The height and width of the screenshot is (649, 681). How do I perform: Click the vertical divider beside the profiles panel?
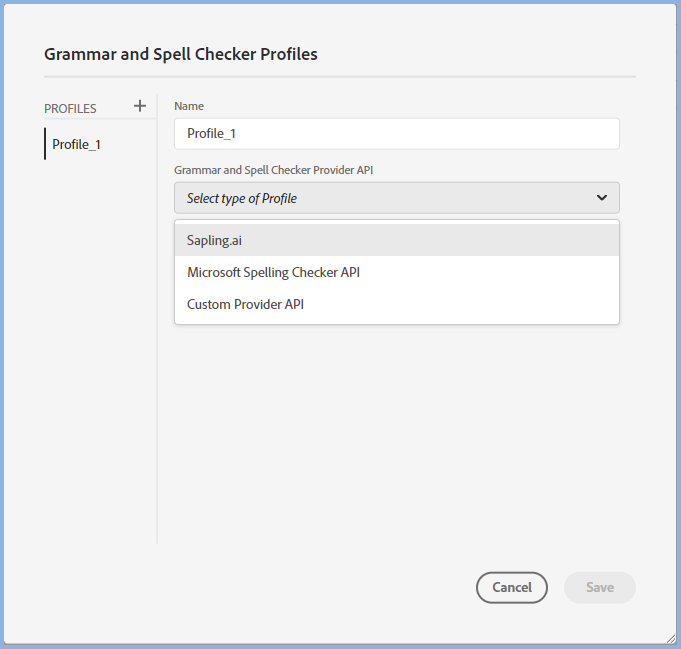pos(157,350)
